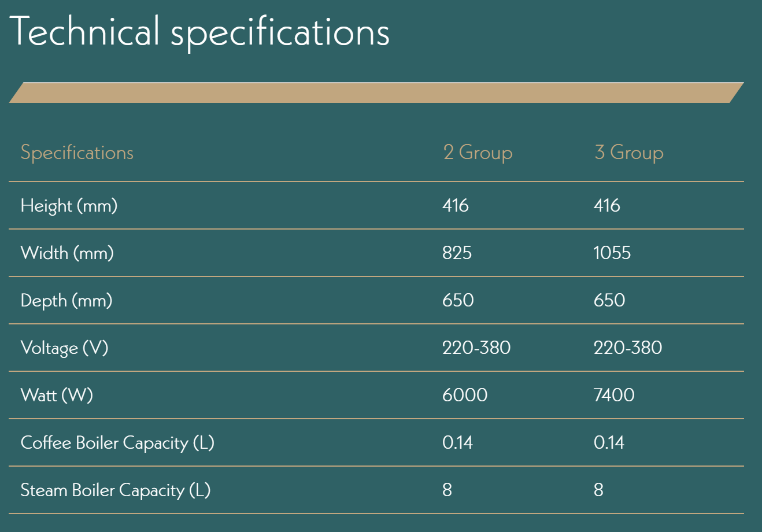Image resolution: width=762 pixels, height=532 pixels.
Task: Click steam boiler value 8 under 2 Group
Action: click(447, 490)
